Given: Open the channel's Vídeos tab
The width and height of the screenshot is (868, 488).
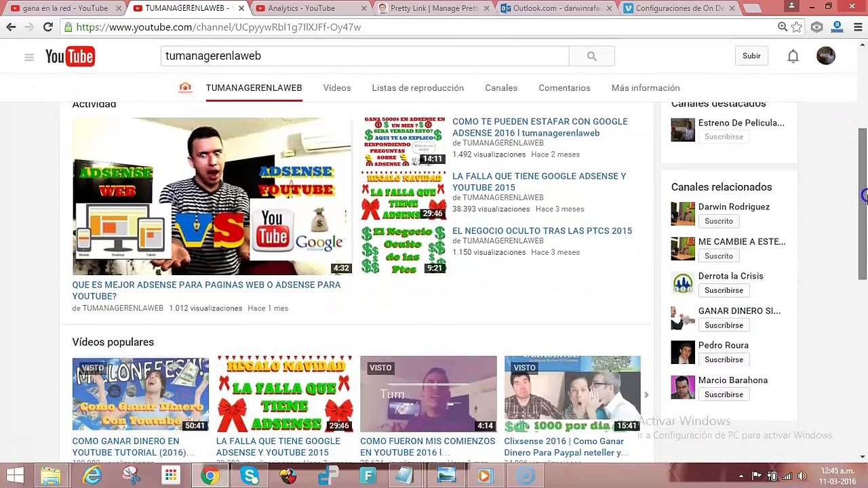Looking at the screenshot, I should click(337, 87).
